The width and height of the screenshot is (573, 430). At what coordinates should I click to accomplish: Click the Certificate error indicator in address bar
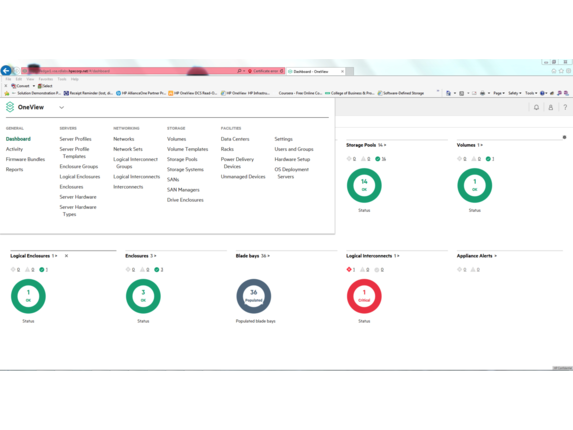click(265, 71)
